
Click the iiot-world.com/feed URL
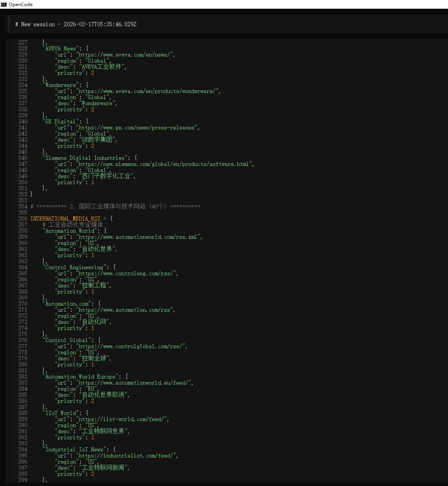[122, 419]
